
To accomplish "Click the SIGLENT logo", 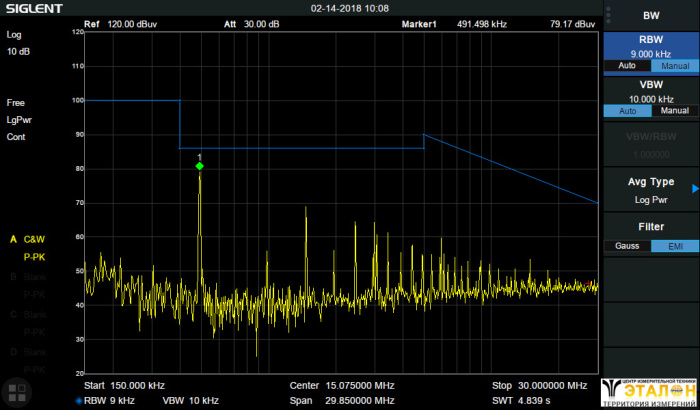I will pyautogui.click(x=33, y=8).
